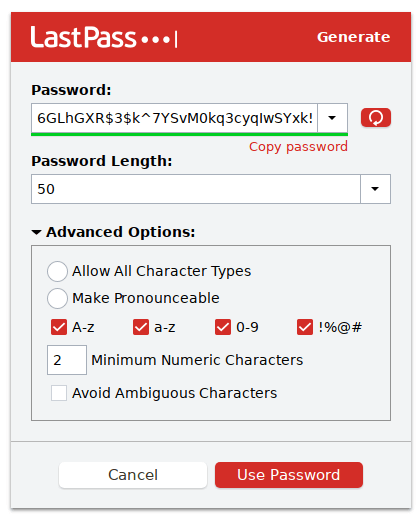Image resolution: width=420 pixels, height=521 pixels.
Task: Click the green password strength bar
Action: [x=189, y=134]
